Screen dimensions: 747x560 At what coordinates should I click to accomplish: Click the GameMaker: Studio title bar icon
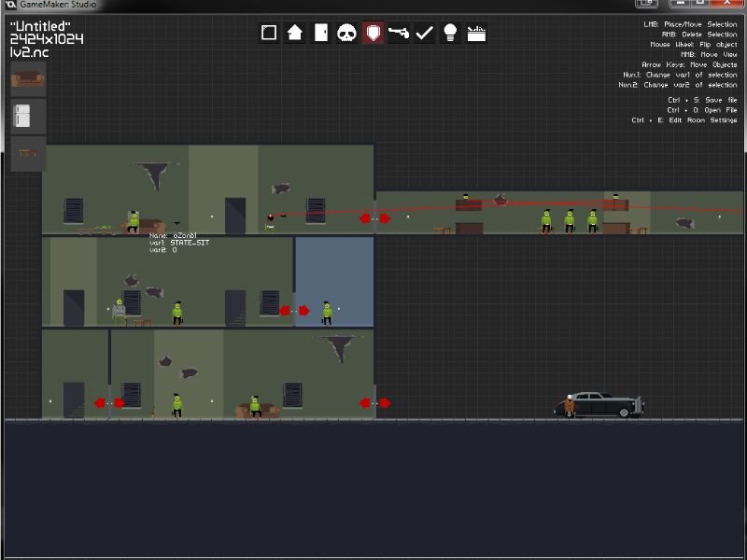coord(9,6)
